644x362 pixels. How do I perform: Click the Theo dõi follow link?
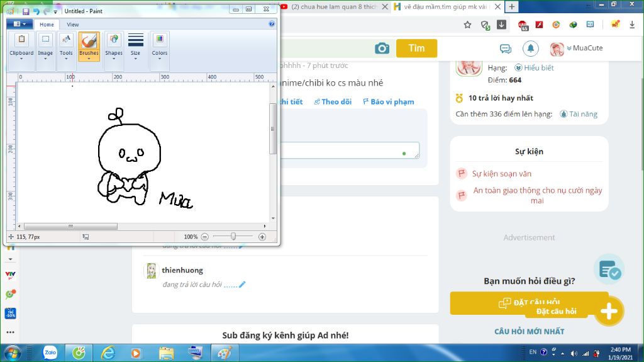point(333,101)
